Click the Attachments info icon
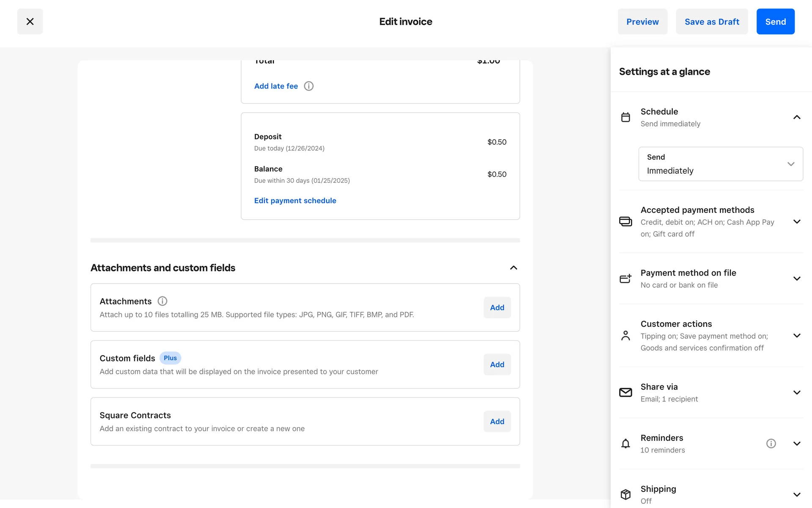 click(x=162, y=301)
